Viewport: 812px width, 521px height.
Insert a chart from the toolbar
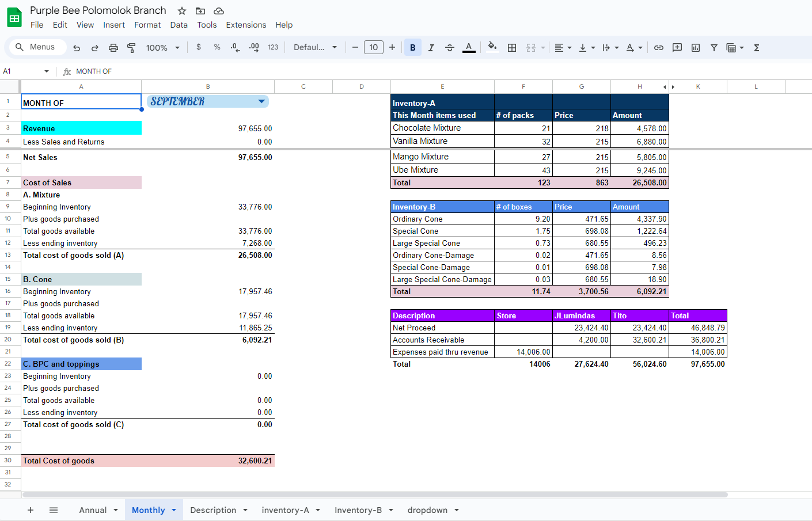tap(696, 48)
